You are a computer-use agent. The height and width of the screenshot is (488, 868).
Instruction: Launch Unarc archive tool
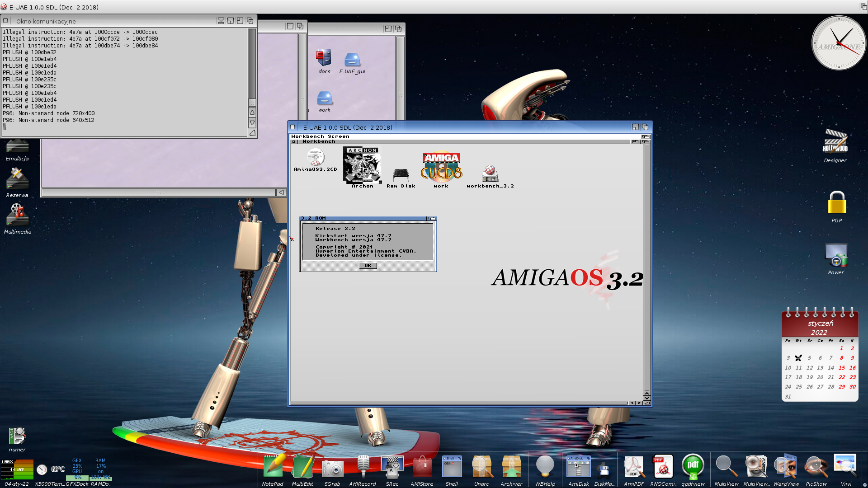coord(481,467)
